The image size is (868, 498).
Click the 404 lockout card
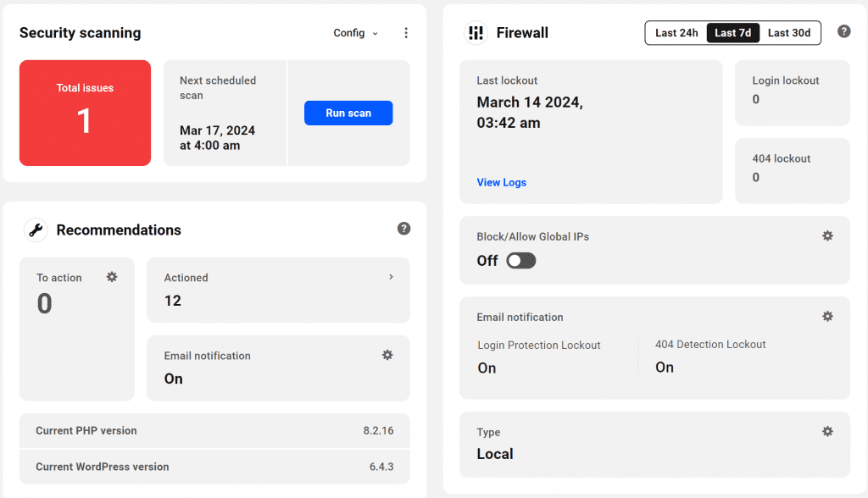[x=793, y=171]
